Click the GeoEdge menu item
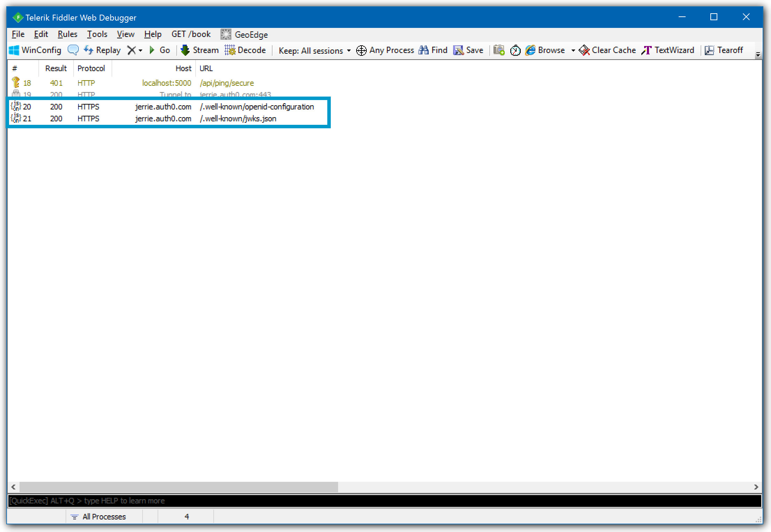771x532 pixels. click(244, 34)
